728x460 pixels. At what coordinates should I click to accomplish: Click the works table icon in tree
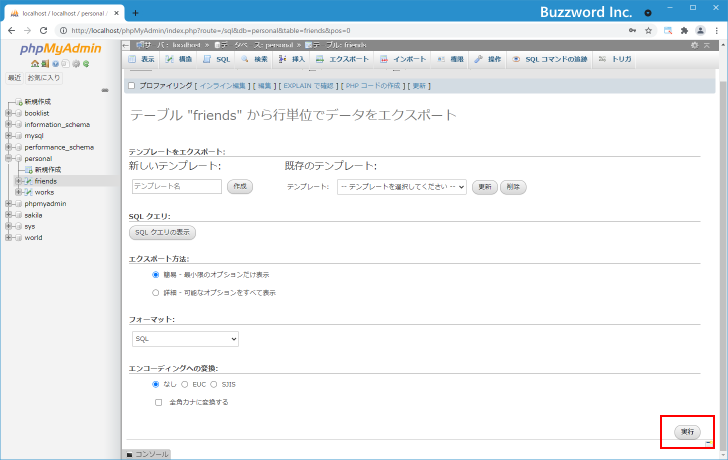tap(29, 192)
